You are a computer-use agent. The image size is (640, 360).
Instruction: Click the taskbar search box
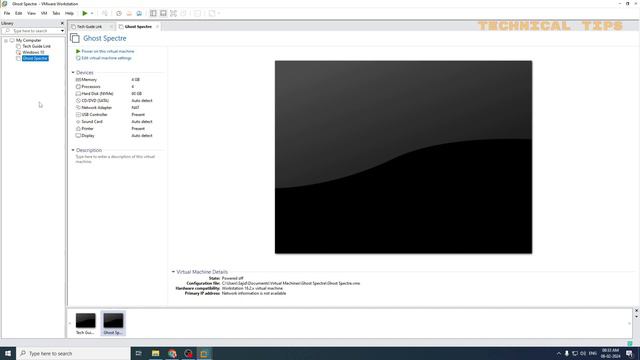tap(73, 353)
